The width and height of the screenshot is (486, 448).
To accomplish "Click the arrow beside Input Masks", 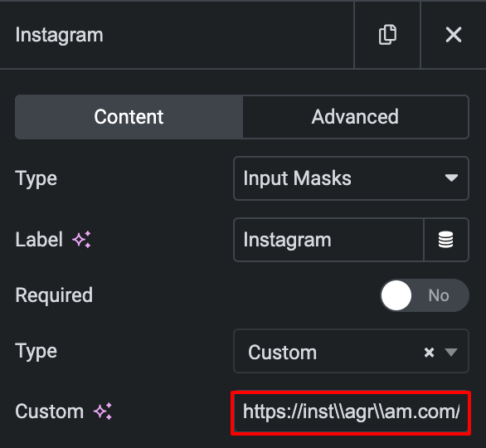I will [451, 178].
